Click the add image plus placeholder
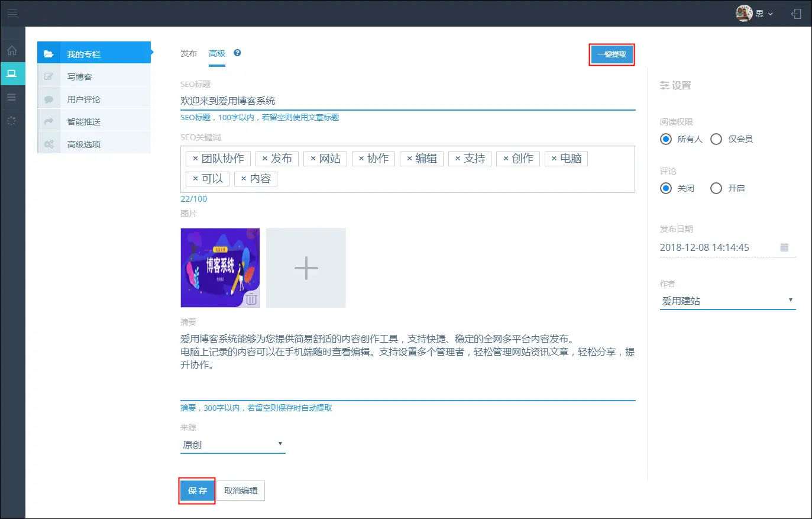This screenshot has height=519, width=812. 306,268
